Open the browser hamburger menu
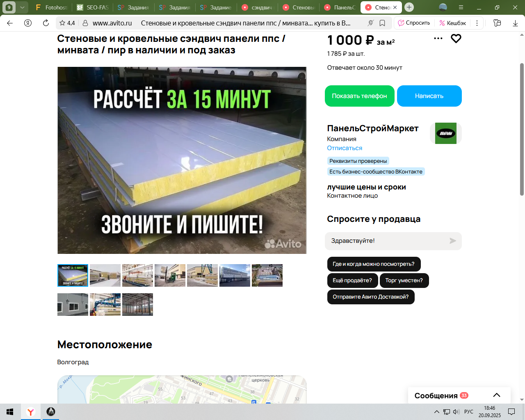 point(461,7)
